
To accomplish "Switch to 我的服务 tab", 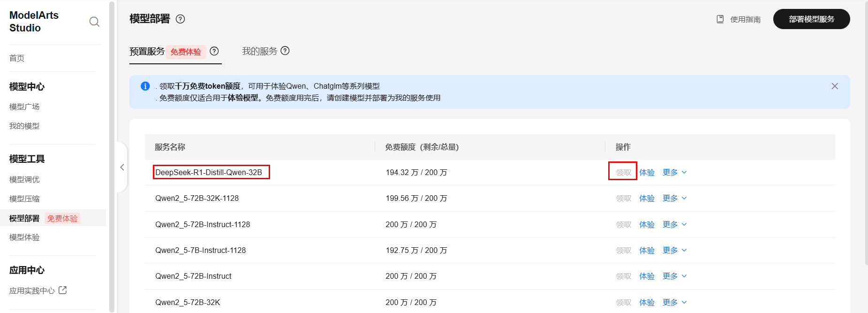I will point(259,51).
